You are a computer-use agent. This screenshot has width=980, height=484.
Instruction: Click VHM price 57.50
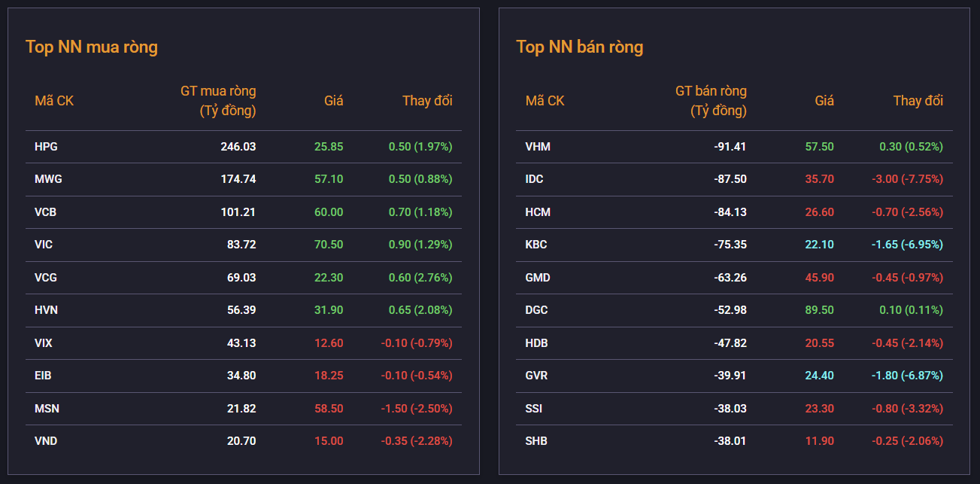[820, 147]
